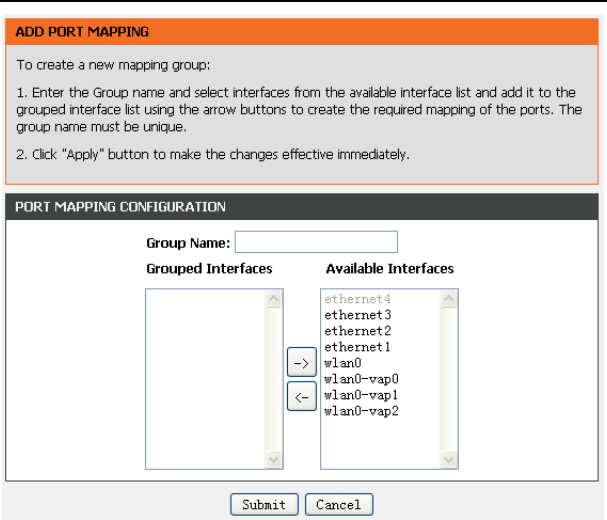Choose ethernet2 from the available list
The image size is (607, 520).
357,331
